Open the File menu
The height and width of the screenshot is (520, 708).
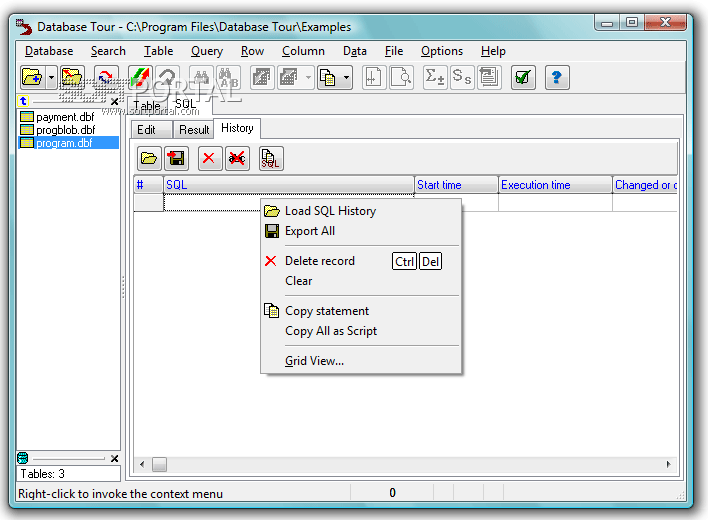(394, 51)
